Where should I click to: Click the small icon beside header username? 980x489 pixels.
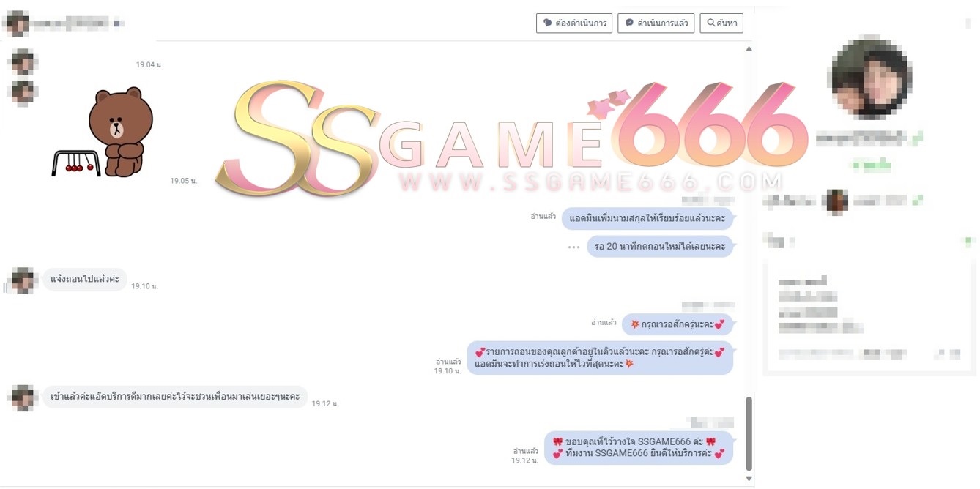119,23
